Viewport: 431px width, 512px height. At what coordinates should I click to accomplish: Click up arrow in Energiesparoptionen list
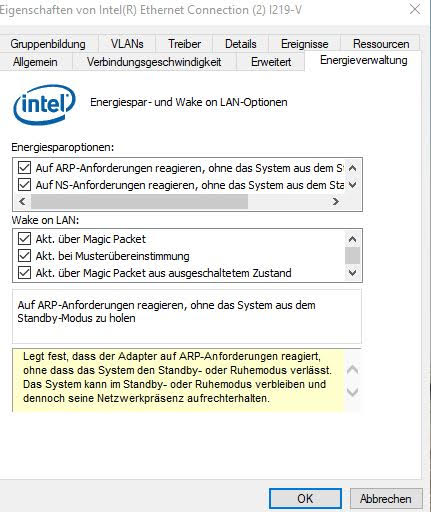coord(352,168)
